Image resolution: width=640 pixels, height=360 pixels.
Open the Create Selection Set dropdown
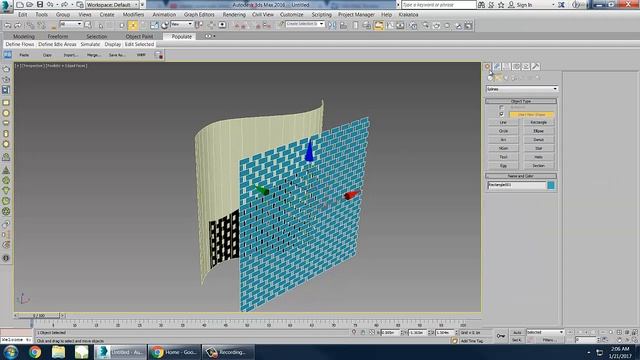click(x=305, y=24)
